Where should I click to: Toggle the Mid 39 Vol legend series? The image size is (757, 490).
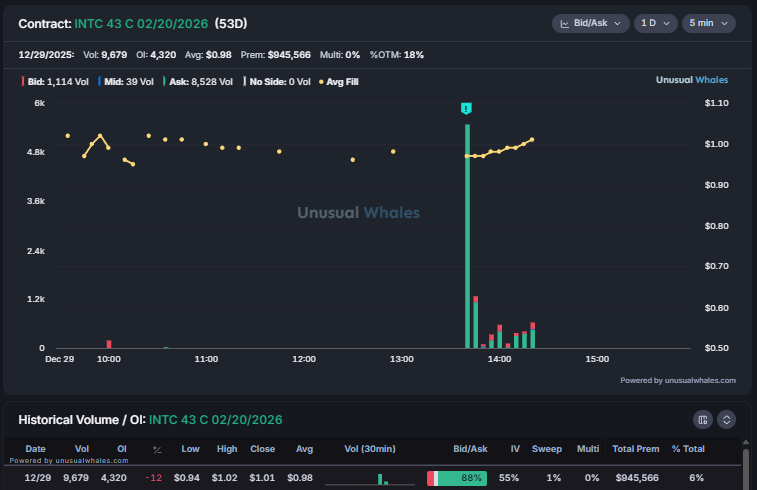pos(126,82)
